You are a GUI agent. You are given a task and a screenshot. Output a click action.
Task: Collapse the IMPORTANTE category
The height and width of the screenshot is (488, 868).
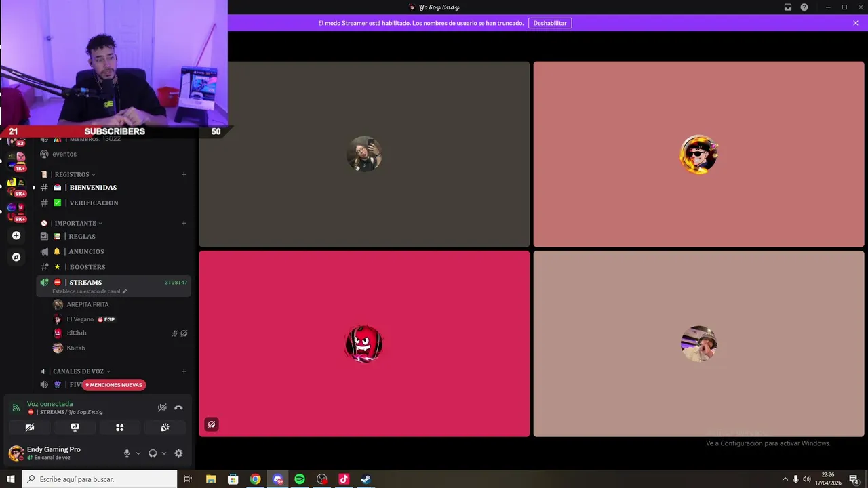coord(76,223)
